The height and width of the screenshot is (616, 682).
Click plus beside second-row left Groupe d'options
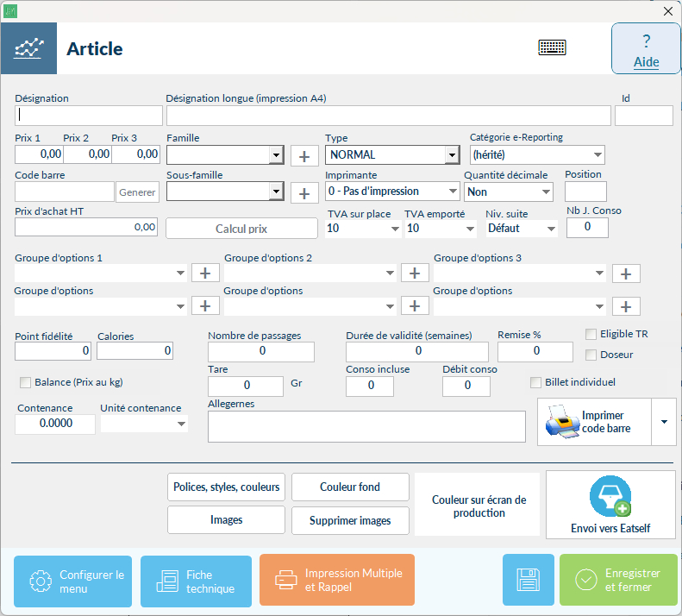click(x=205, y=306)
